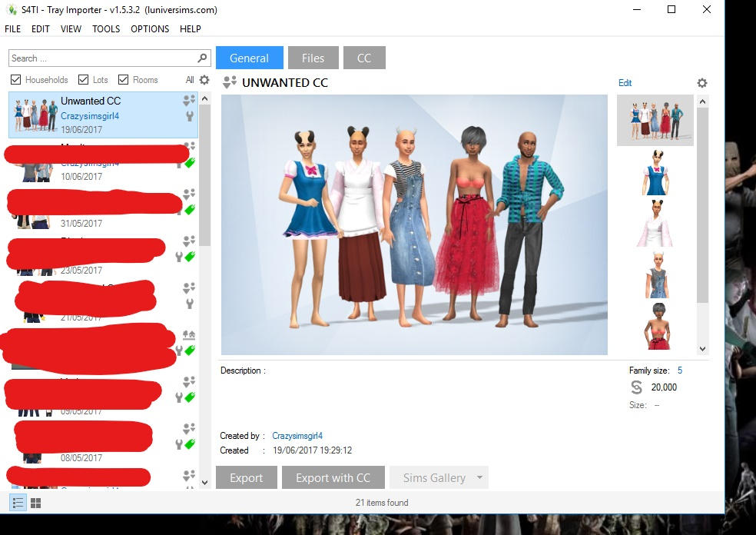Switch to the CC tab
The width and height of the screenshot is (756, 535).
(364, 58)
